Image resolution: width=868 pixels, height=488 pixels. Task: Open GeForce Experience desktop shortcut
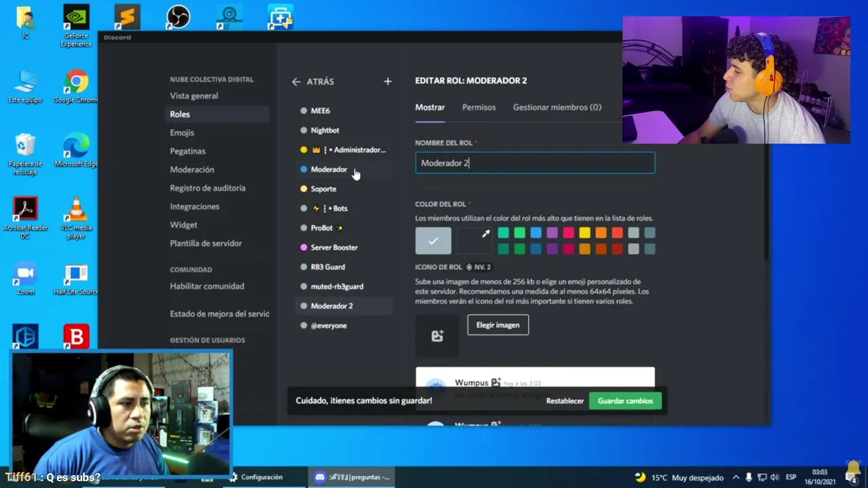[x=76, y=26]
